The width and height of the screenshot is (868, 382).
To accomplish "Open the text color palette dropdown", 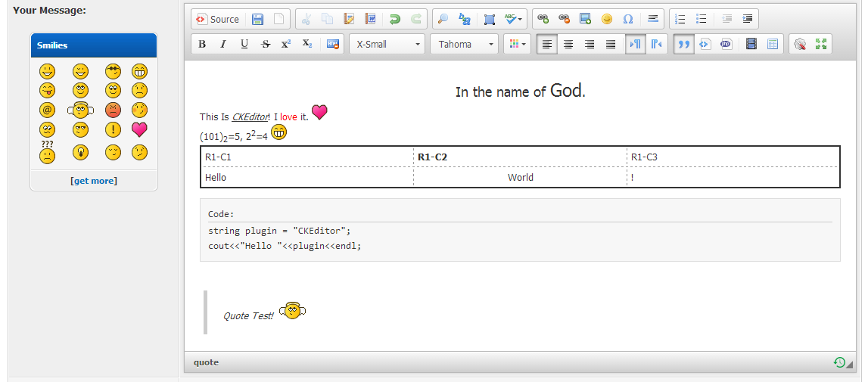I will [x=518, y=45].
